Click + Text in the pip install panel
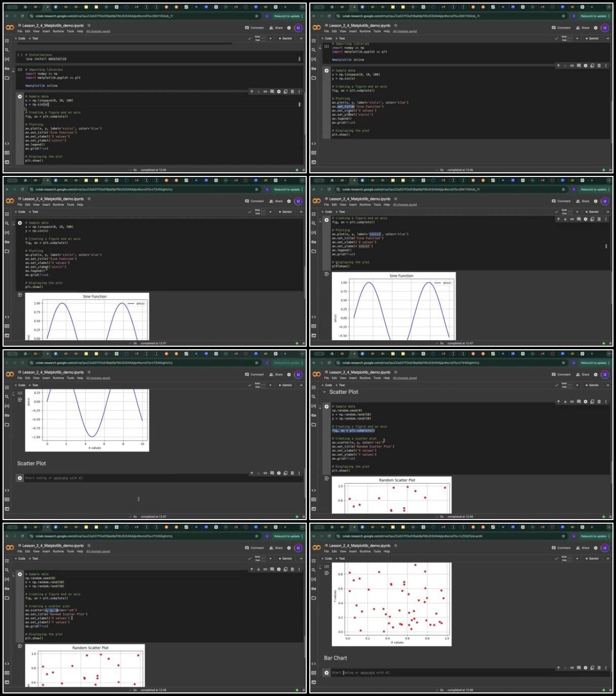 point(33,39)
